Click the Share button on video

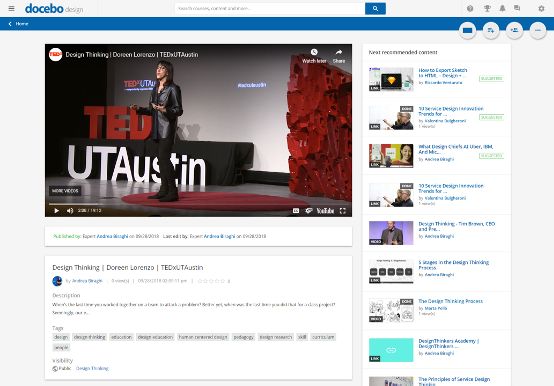coord(339,56)
